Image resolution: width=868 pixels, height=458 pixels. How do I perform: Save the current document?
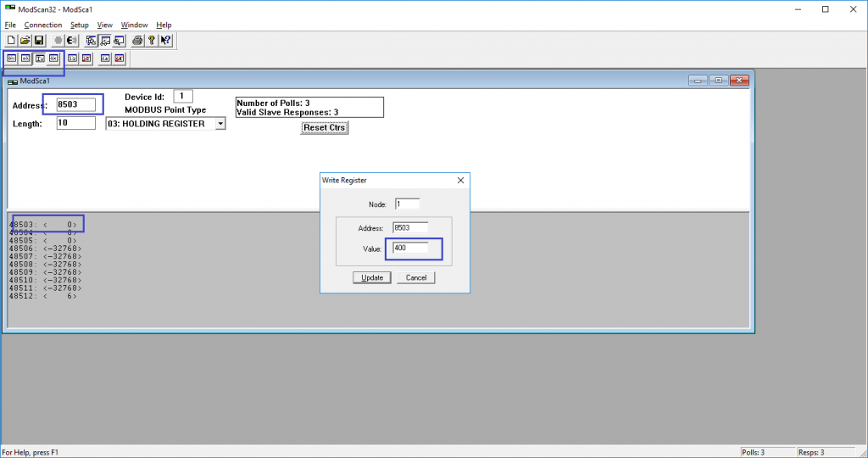[39, 41]
